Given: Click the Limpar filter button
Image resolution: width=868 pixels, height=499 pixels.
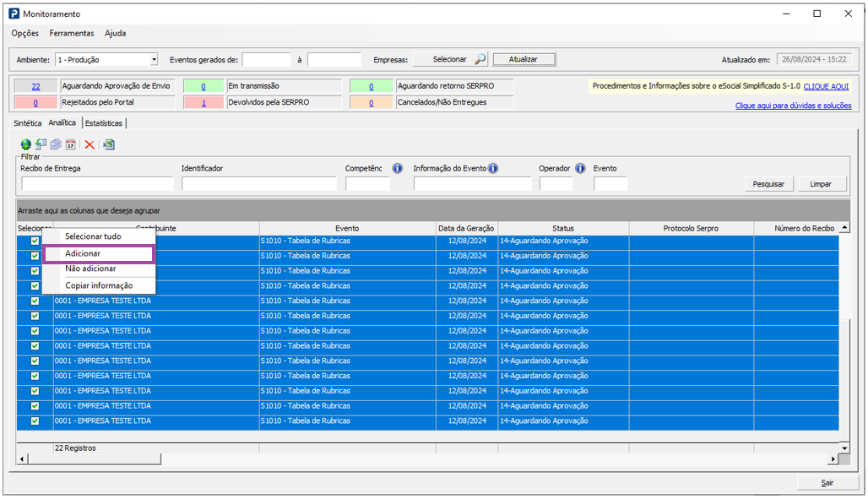Looking at the screenshot, I should [821, 184].
